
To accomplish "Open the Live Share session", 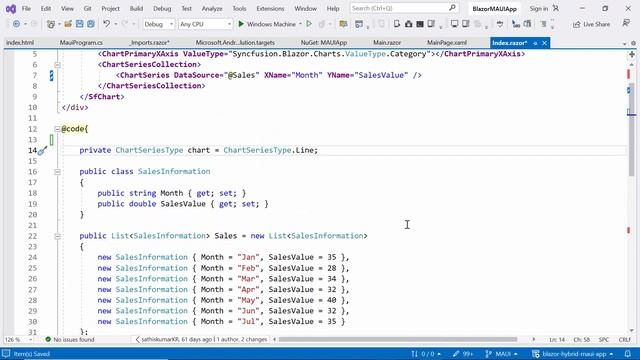I will pos(591,24).
